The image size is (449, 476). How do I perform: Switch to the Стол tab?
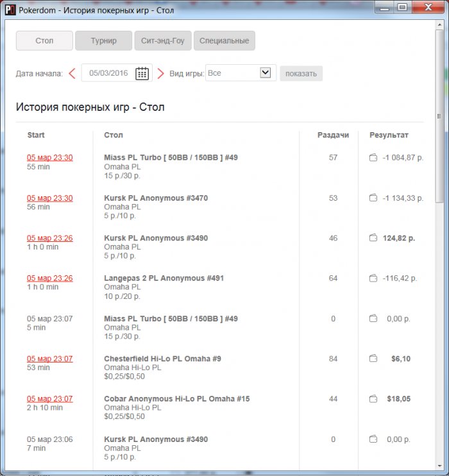tap(44, 40)
